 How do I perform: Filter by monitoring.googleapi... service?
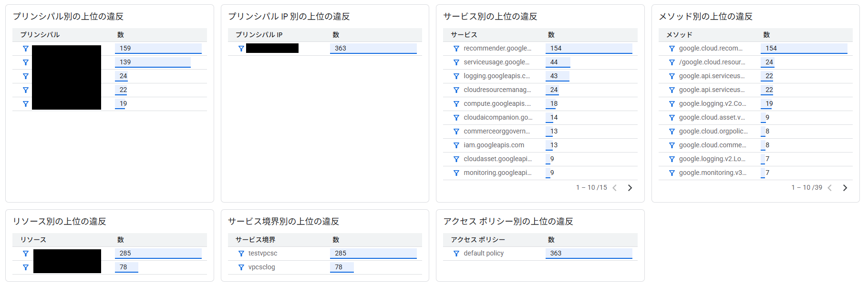456,173
